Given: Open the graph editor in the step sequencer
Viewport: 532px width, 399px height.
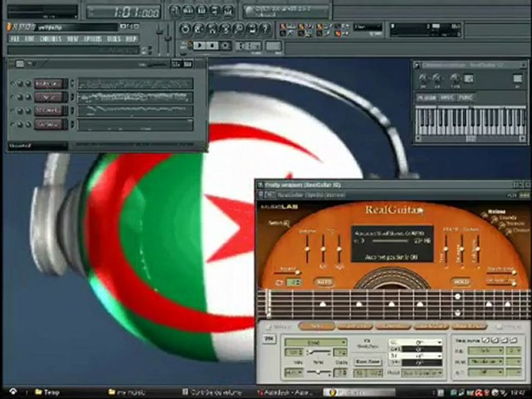Looking at the screenshot, I should (176, 64).
